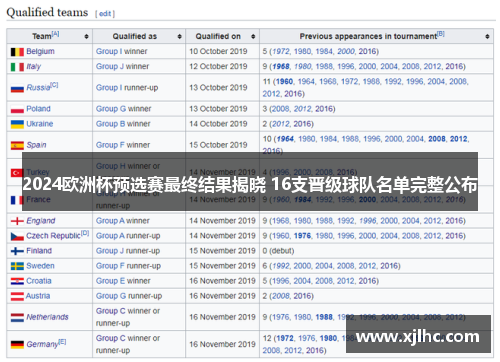The height and width of the screenshot is (362, 500).
Task: Open the Russia team link
Action: 38,88
